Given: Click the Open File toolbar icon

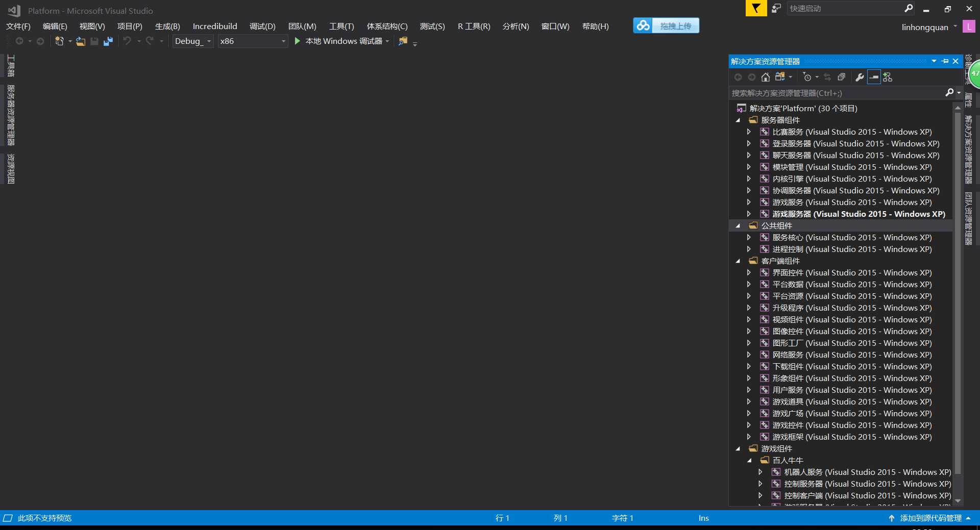Looking at the screenshot, I should 81,41.
